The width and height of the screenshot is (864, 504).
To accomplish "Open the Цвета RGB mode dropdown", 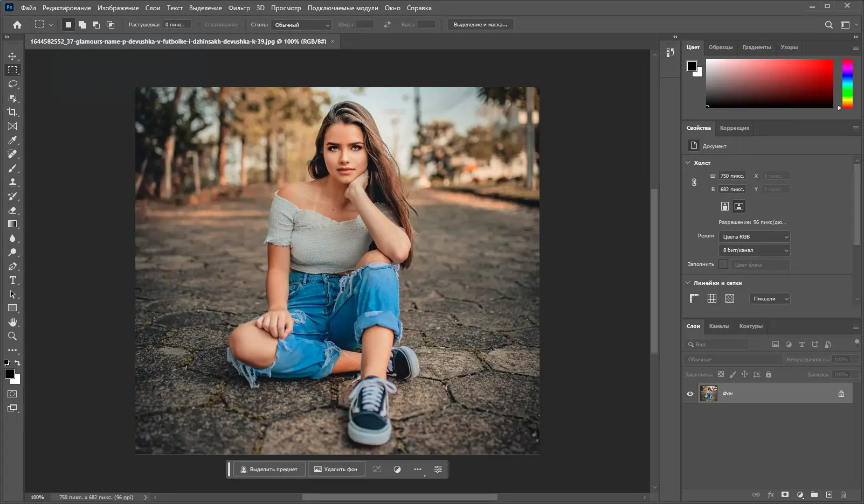I will coord(755,236).
